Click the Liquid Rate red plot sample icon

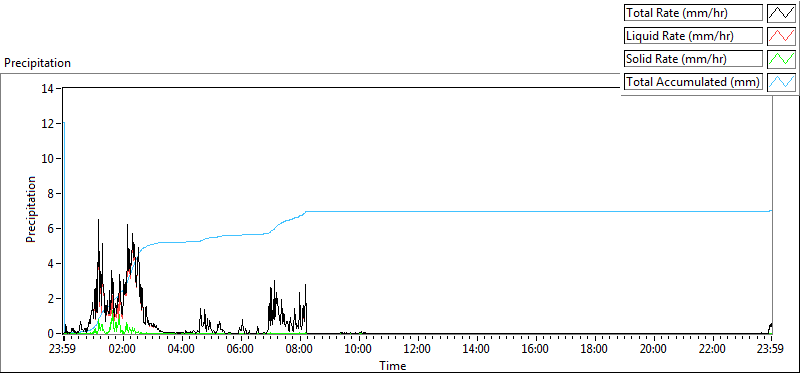[782, 36]
